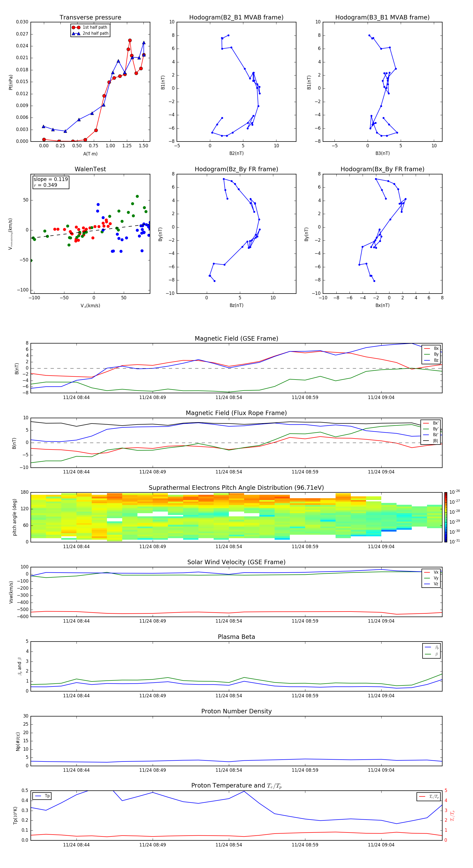
Task: Click 'Hodogram(Bx_By FR frame)' title
Action: pos(382,169)
